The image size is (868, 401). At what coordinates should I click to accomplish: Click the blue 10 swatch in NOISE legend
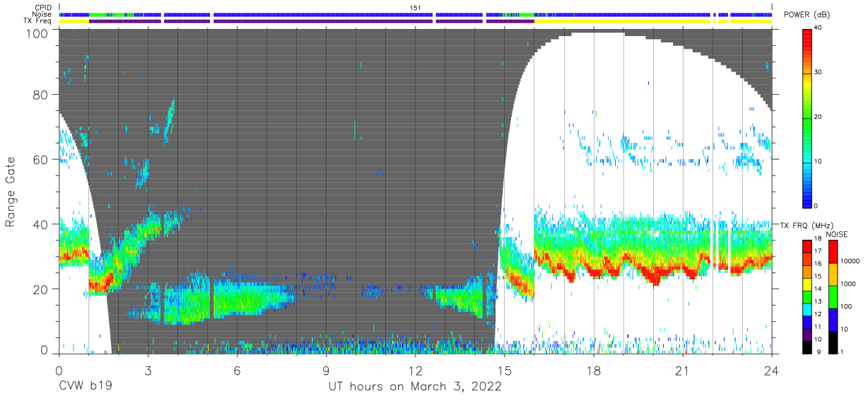tap(832, 319)
